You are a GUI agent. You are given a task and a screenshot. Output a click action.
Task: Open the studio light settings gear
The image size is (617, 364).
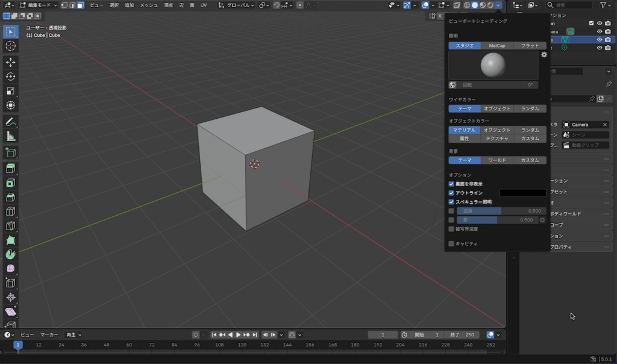[x=544, y=55]
